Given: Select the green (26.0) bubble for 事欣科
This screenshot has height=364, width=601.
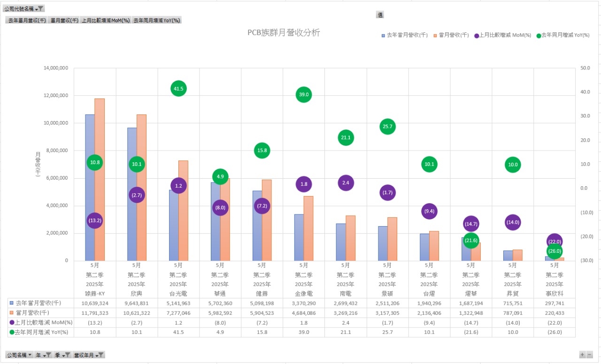Looking at the screenshot, I should pos(555,251).
